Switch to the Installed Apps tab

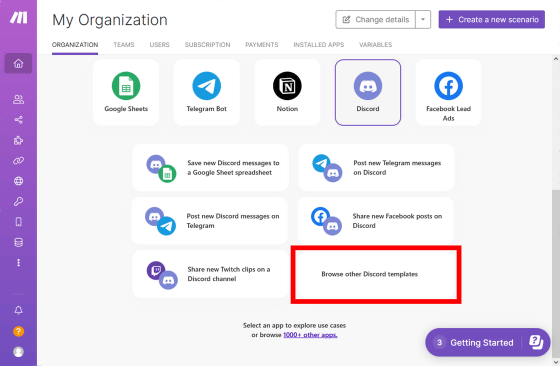[x=319, y=45]
